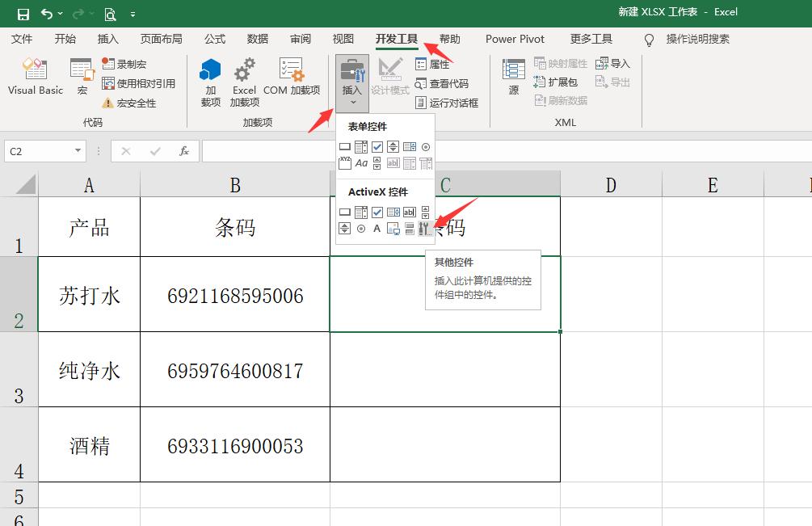Select the form control checkbox icon
Screen dimensions: 812x526
point(377,146)
